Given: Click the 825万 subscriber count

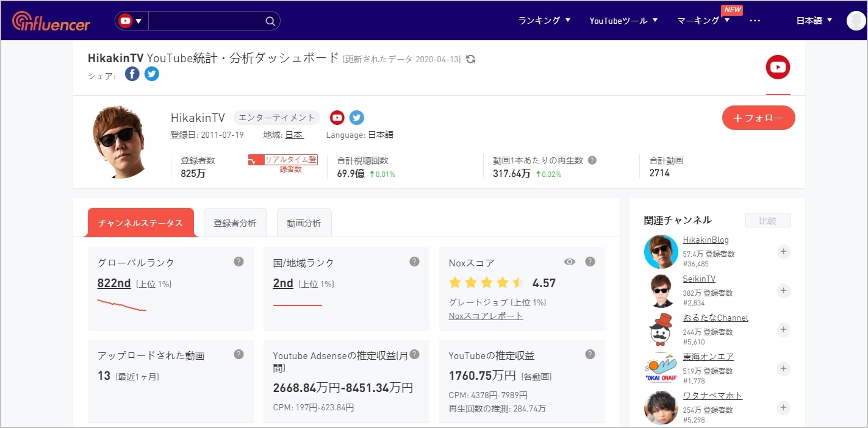Looking at the screenshot, I should pos(192,173).
